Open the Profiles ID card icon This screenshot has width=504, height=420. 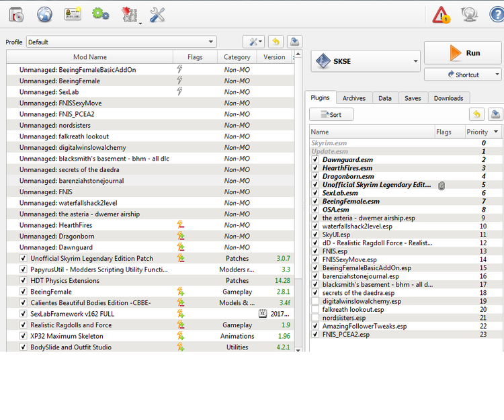coord(73,14)
